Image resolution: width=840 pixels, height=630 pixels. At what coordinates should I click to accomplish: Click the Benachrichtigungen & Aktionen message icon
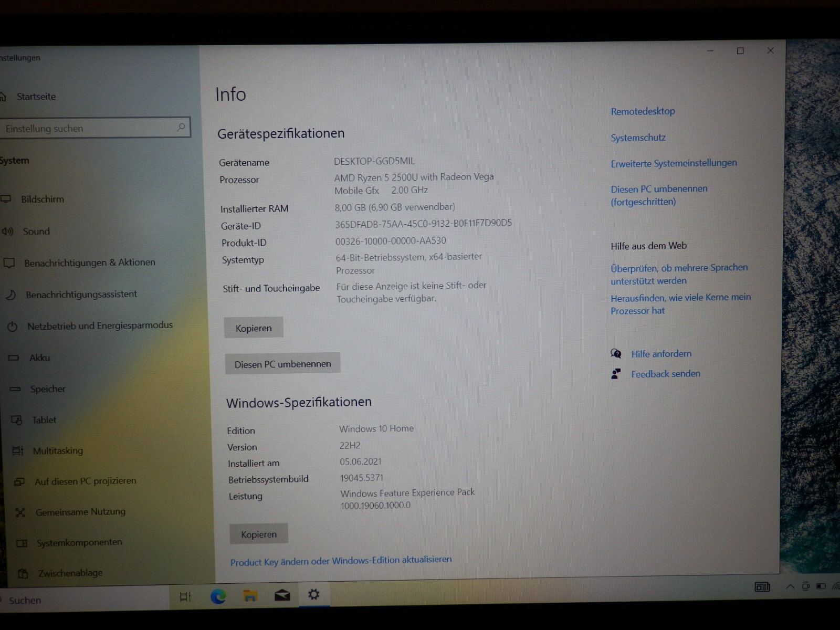pyautogui.click(x=9, y=263)
